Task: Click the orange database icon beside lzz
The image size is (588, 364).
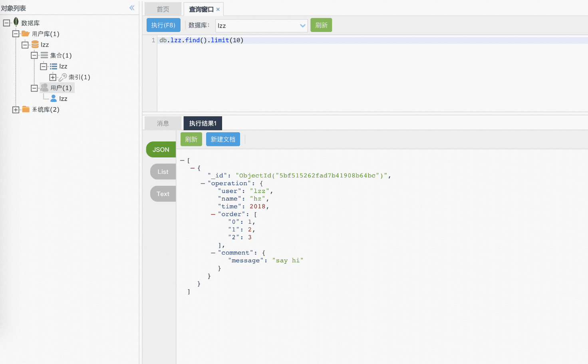Action: click(x=35, y=44)
